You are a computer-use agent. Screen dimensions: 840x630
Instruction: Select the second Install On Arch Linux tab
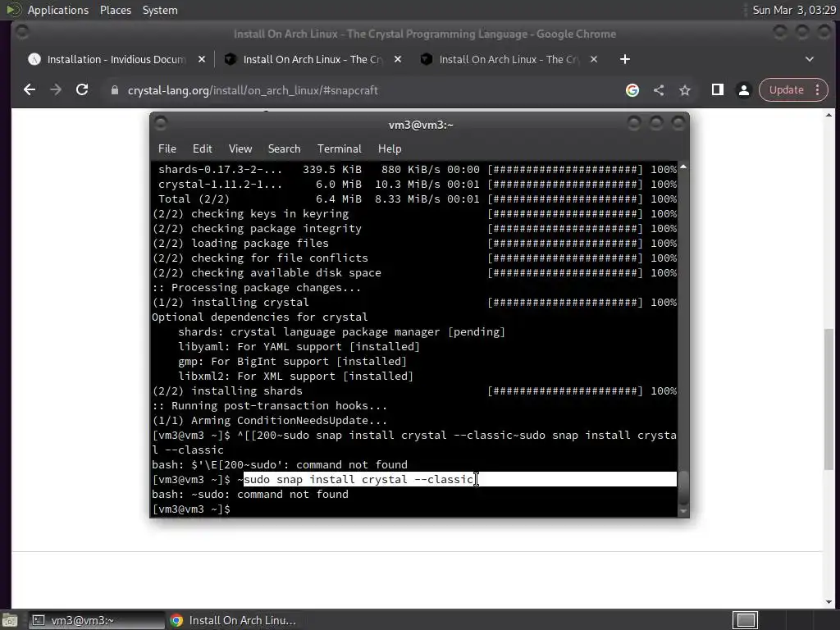(313, 59)
